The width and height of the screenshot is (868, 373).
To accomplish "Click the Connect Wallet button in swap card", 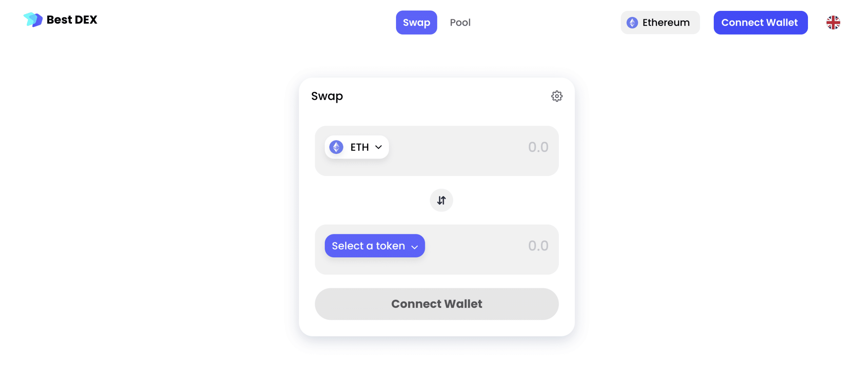I will coord(437,303).
